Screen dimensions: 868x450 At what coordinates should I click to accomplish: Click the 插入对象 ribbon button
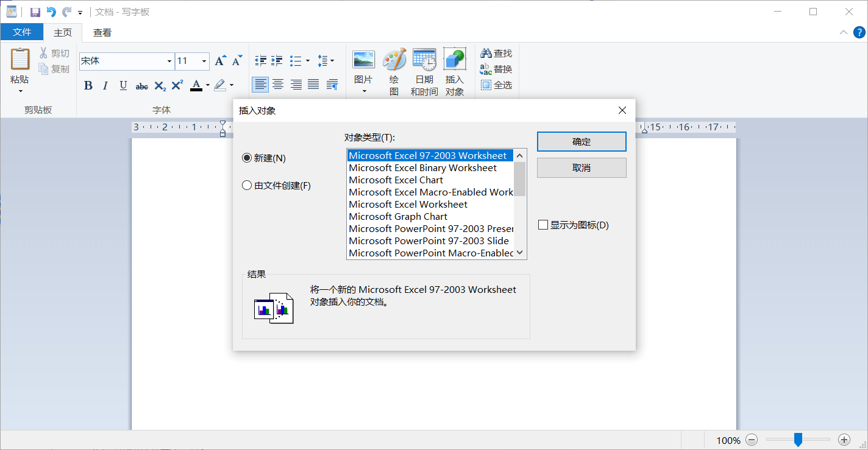pos(455,72)
